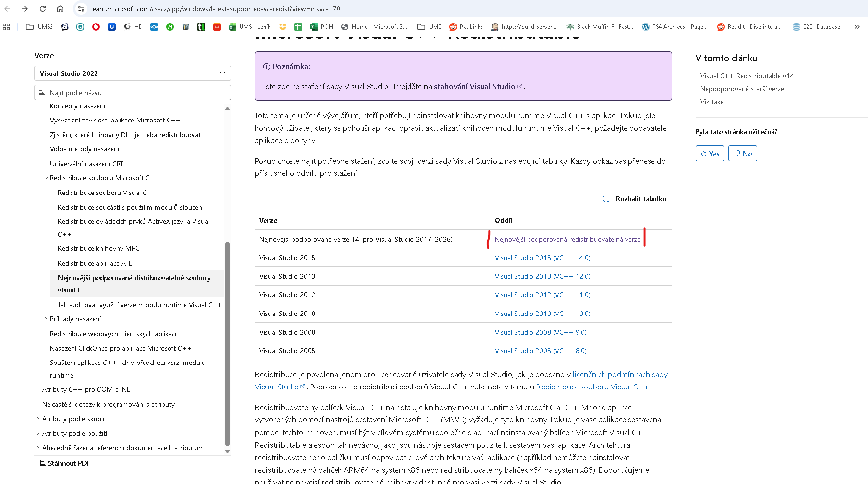Reload the page with the refresh icon
Screen dimensions: 868x484
click(x=43, y=9)
